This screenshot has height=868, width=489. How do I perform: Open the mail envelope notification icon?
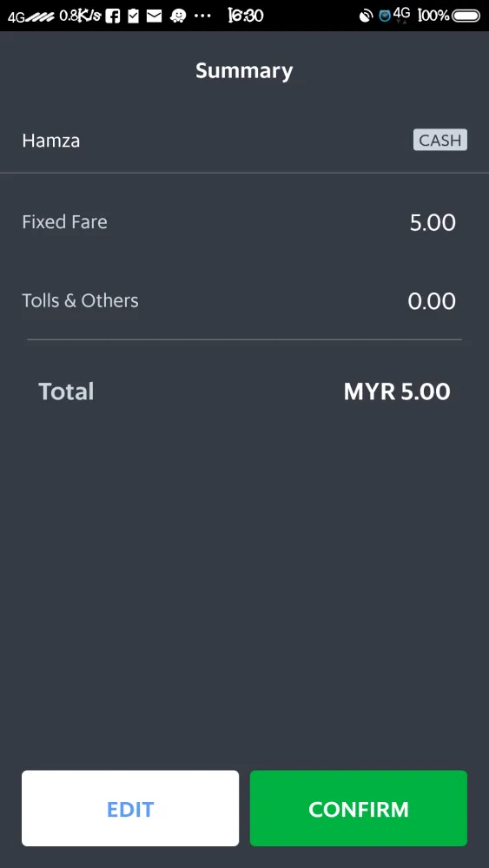154,16
